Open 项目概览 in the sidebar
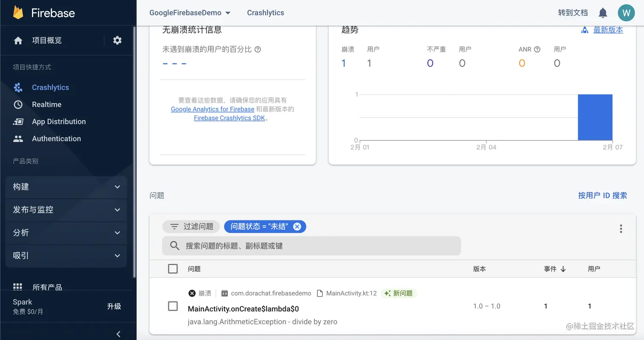 click(x=47, y=40)
